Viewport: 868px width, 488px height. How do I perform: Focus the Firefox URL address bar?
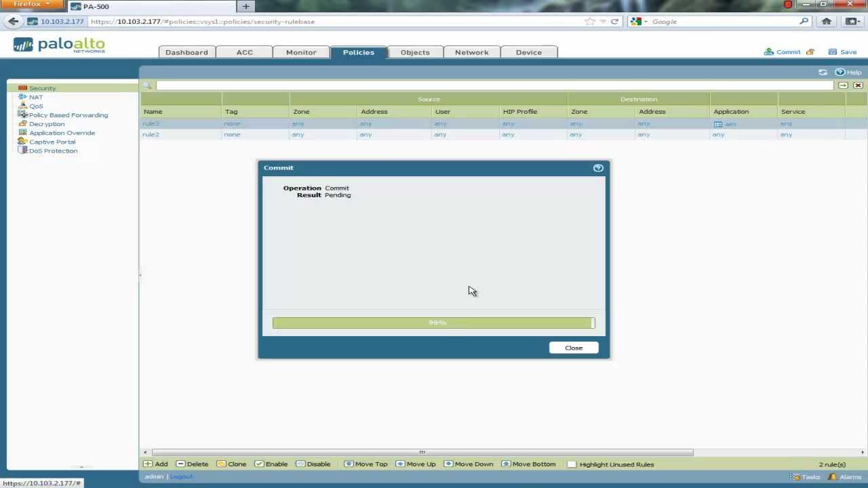tap(336, 21)
